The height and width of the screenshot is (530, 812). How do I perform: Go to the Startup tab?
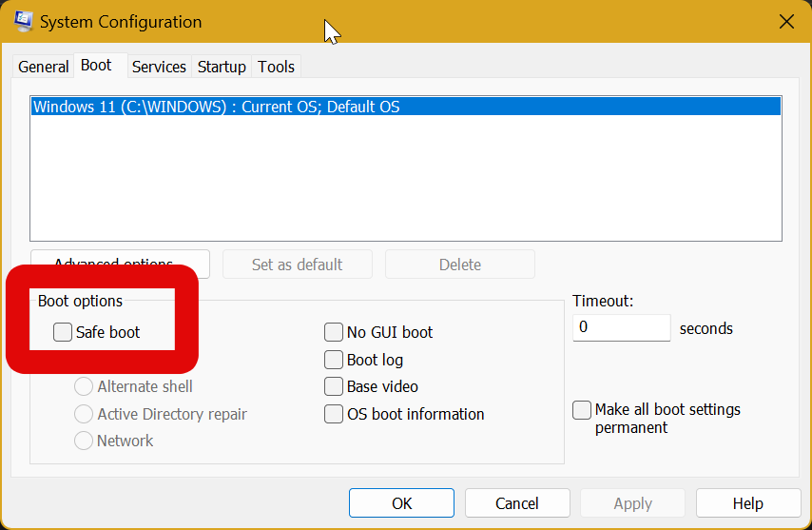pos(222,67)
